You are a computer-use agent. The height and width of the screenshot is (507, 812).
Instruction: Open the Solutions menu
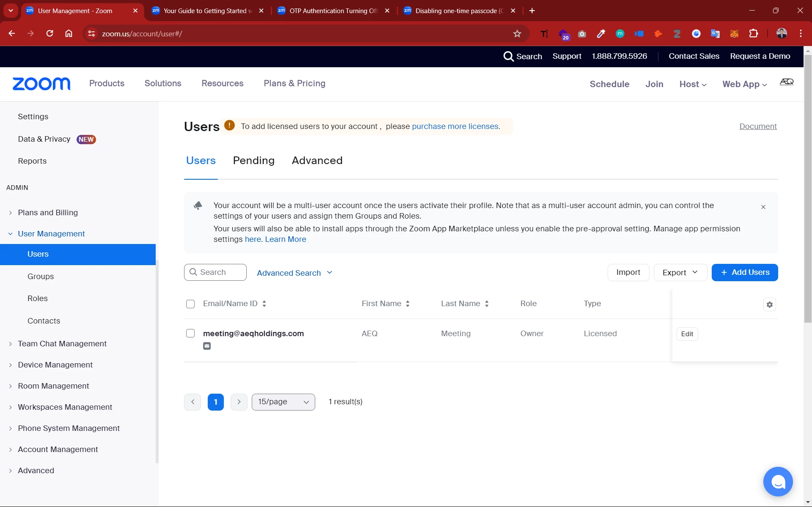tap(163, 83)
